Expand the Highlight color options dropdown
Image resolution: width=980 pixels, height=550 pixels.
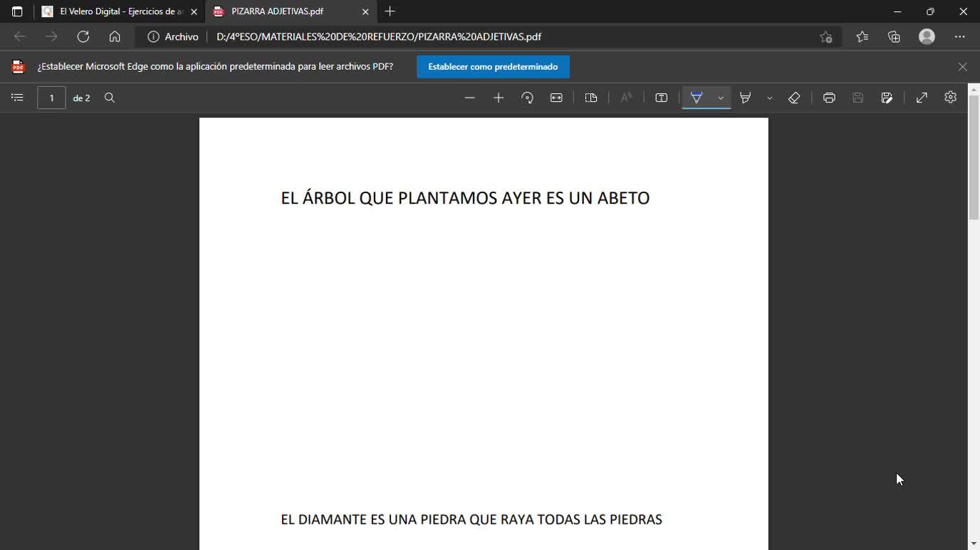pyautogui.click(x=769, y=98)
